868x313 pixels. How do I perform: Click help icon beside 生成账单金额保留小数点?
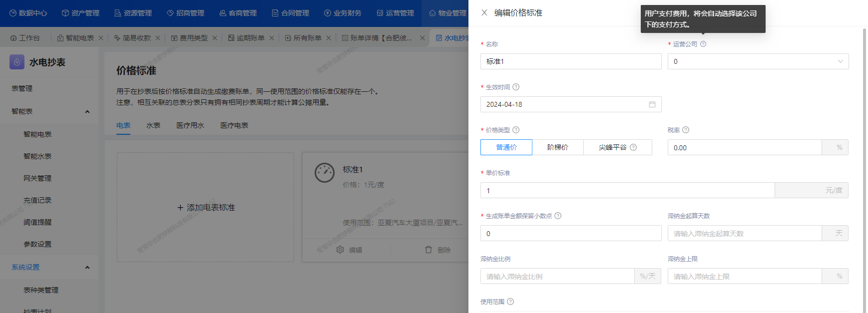(x=558, y=216)
